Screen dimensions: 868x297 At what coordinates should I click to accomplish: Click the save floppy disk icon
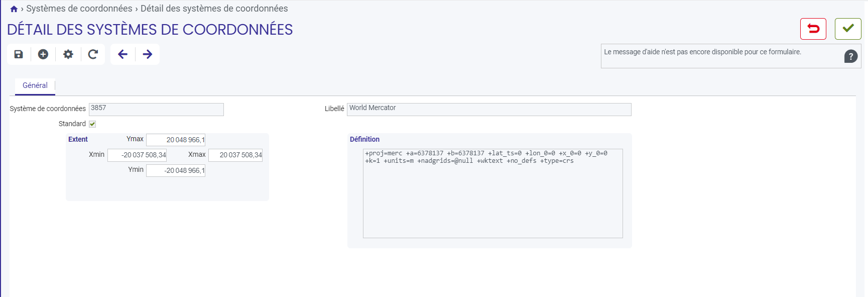coord(19,54)
